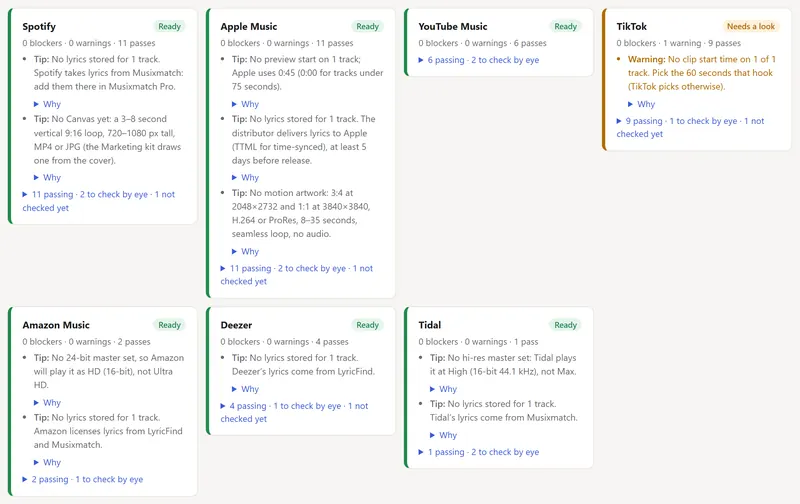Expand Why under Tidal lyrics tip
Image resolution: width=800 pixels, height=504 pixels.
[443, 435]
